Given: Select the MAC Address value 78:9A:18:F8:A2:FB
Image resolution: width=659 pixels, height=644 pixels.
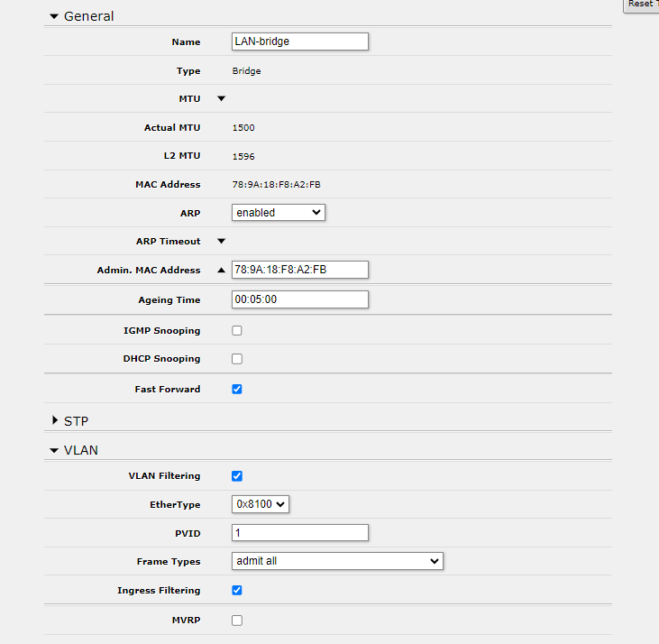Looking at the screenshot, I should [x=277, y=185].
